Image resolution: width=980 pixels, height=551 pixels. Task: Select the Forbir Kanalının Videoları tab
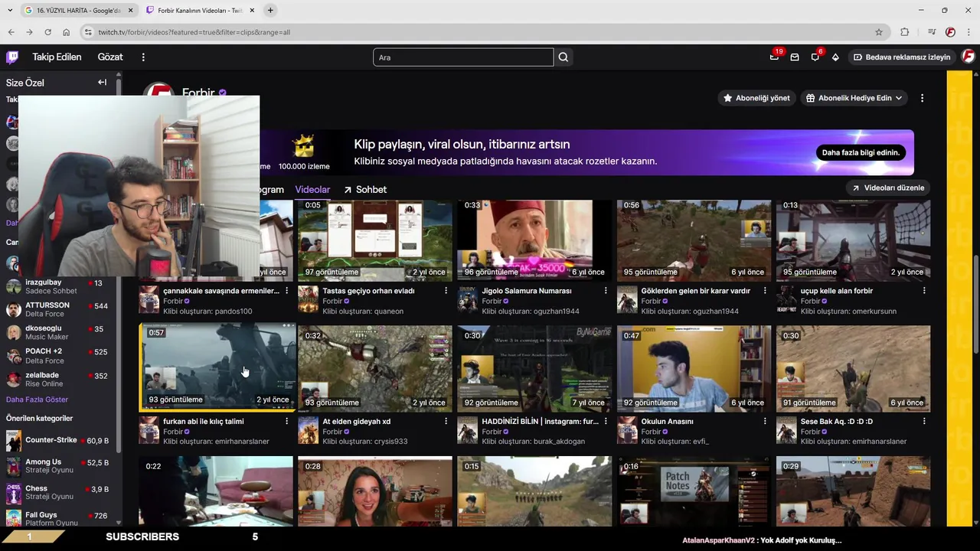click(x=199, y=11)
